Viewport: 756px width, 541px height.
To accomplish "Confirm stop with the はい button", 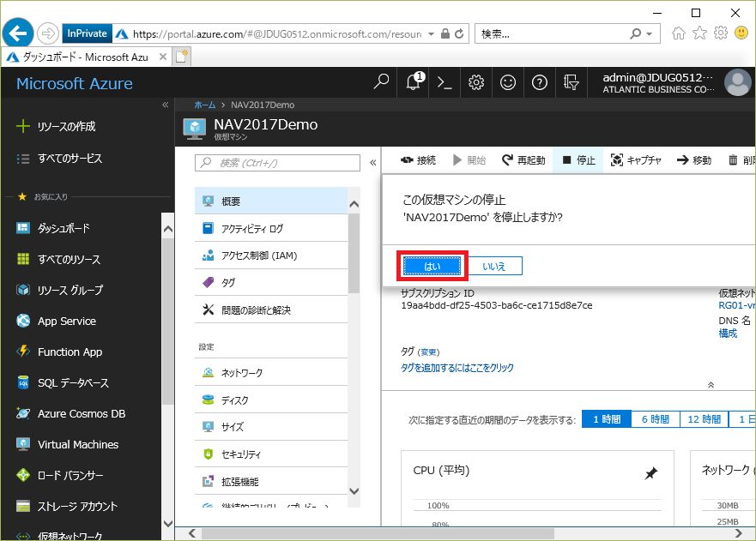I will pyautogui.click(x=432, y=266).
